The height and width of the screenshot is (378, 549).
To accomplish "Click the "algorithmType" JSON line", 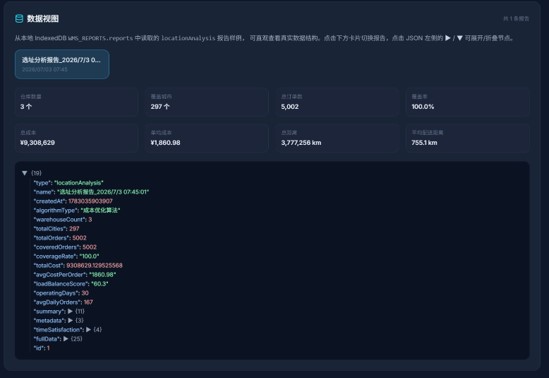I will (x=77, y=210).
